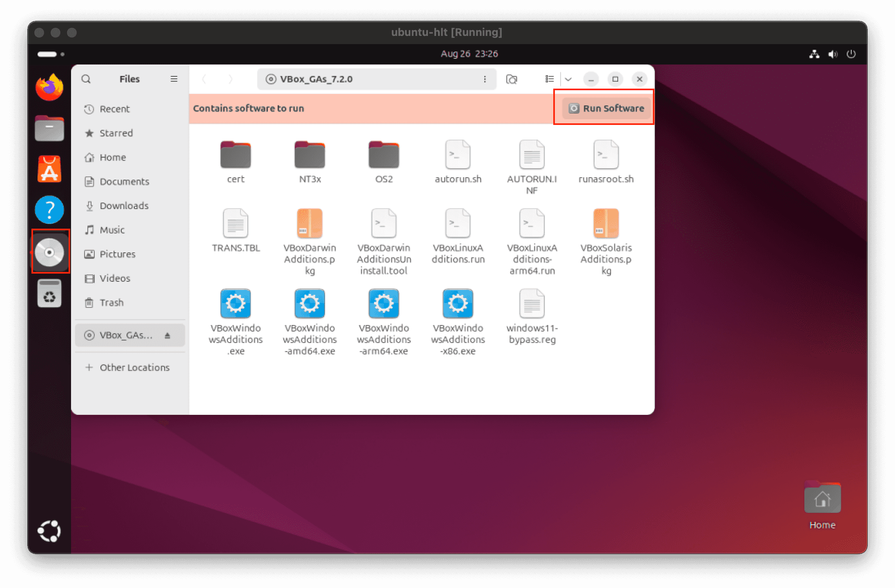This screenshot has height=588, width=895.
Task: Select the autorun.sh script file
Action: [458, 162]
